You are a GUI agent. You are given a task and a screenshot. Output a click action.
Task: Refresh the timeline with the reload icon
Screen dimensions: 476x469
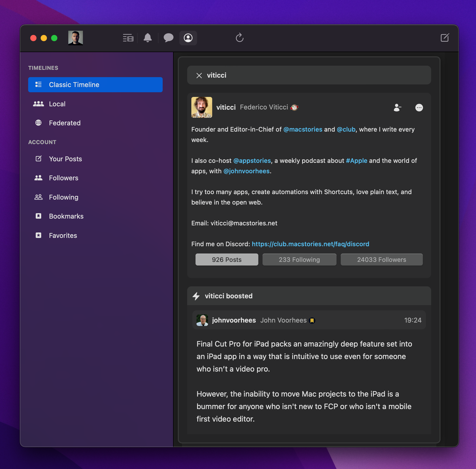click(x=240, y=38)
